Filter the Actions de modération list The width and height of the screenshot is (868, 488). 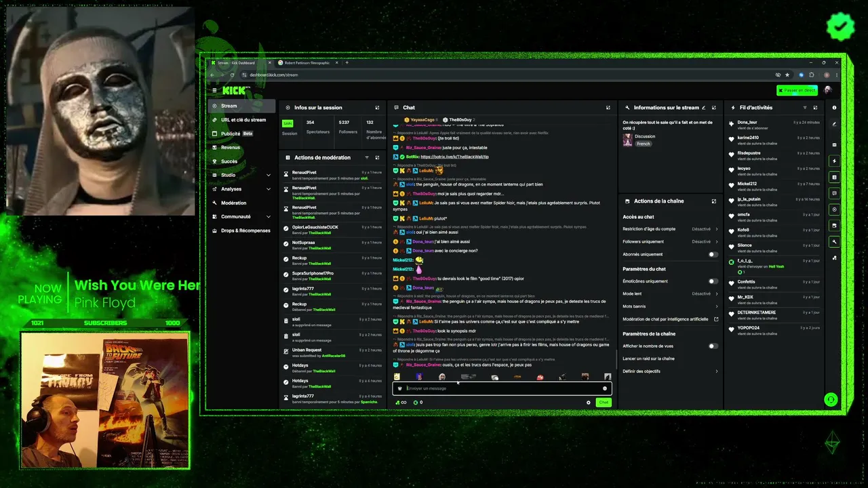pos(367,157)
